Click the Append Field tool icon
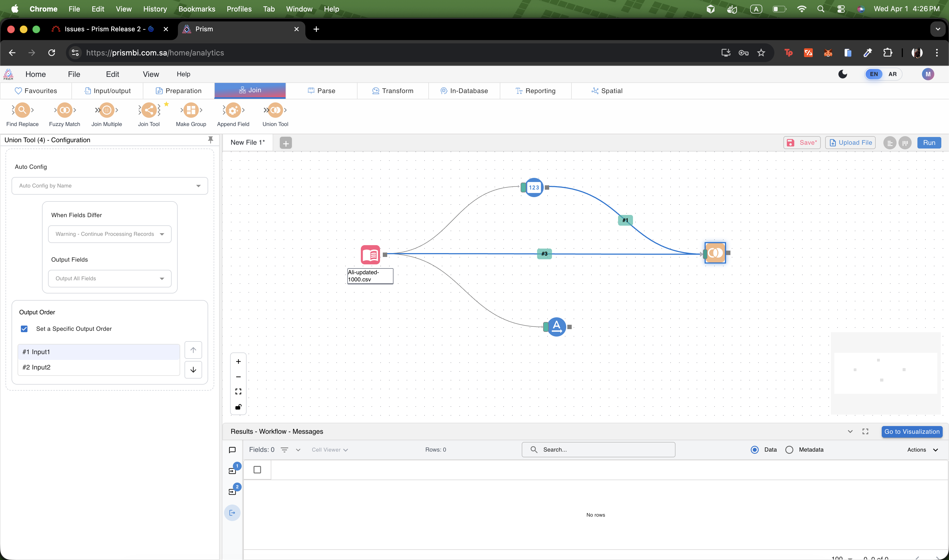The width and height of the screenshot is (949, 560). [233, 110]
